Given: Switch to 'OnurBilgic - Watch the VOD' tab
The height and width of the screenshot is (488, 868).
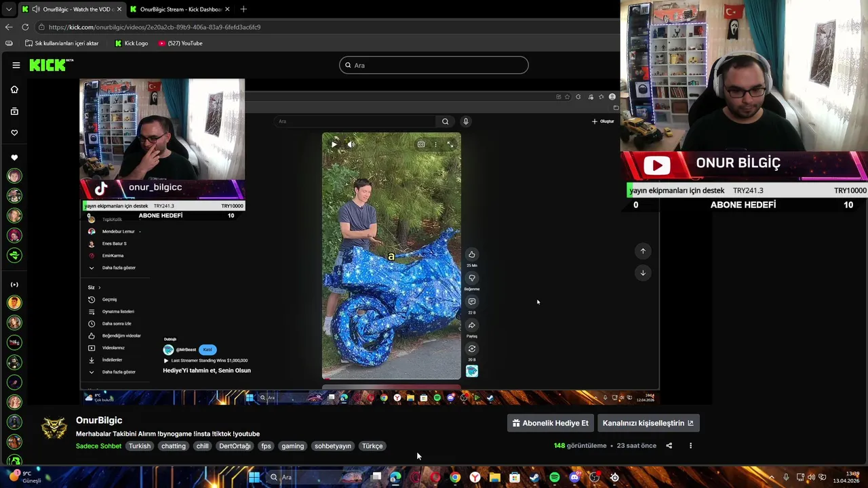Looking at the screenshot, I should click(71, 9).
